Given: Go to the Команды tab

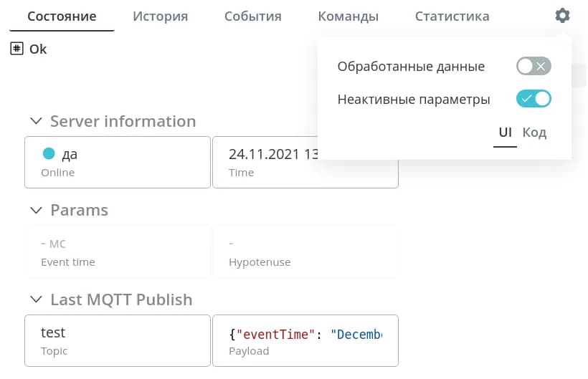Looking at the screenshot, I should [348, 16].
